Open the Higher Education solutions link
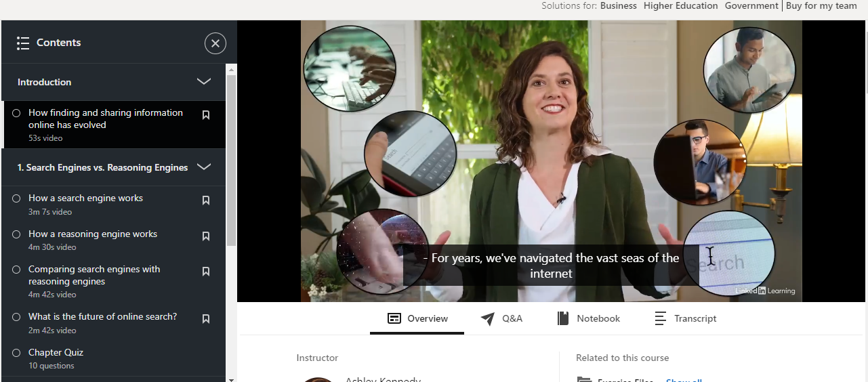The height and width of the screenshot is (382, 868). point(680,6)
